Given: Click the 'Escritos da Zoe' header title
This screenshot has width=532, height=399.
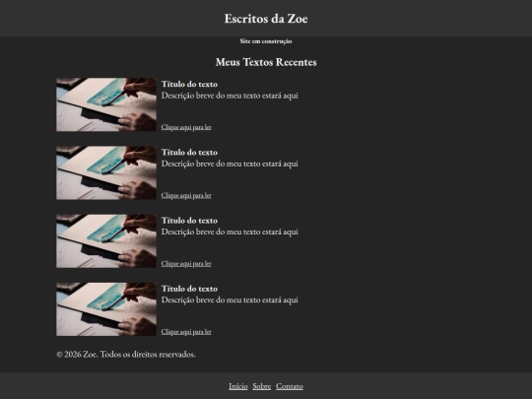Looking at the screenshot, I should coord(266,19).
